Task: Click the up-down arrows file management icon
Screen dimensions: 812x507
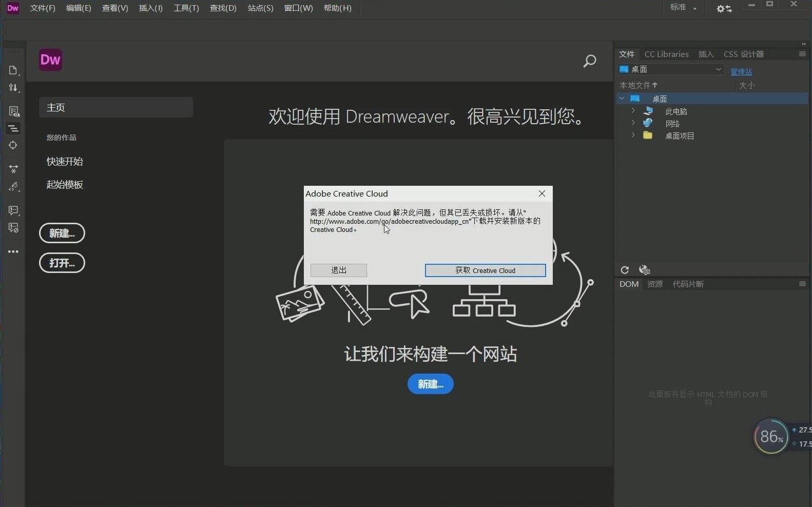Action: [13, 88]
